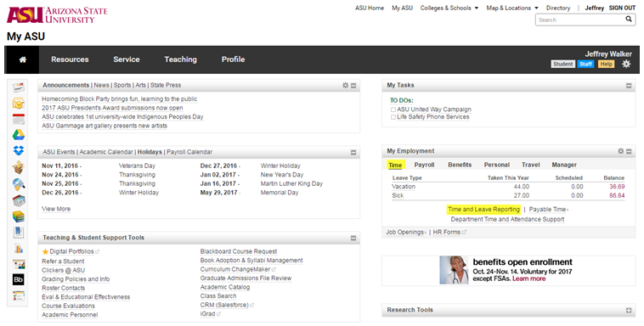The height and width of the screenshot is (326, 644).
Task: Open the Service menu
Action: click(127, 59)
